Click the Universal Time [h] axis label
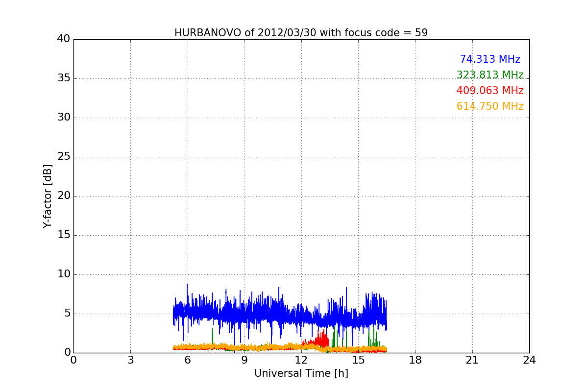 301,373
